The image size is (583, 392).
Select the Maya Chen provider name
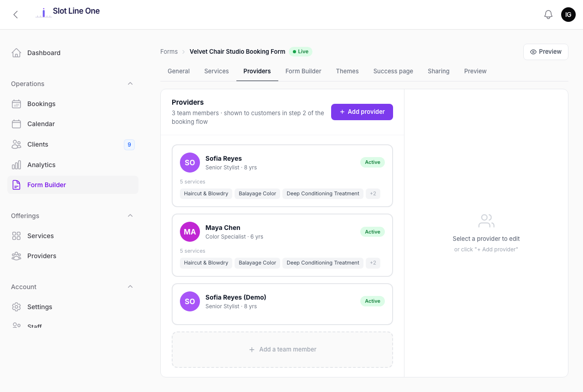(x=223, y=228)
